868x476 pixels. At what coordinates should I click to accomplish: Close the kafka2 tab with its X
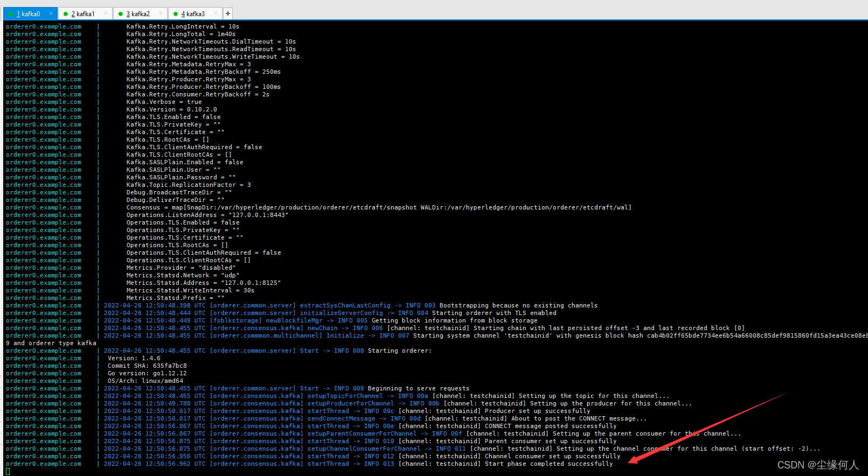pos(161,13)
